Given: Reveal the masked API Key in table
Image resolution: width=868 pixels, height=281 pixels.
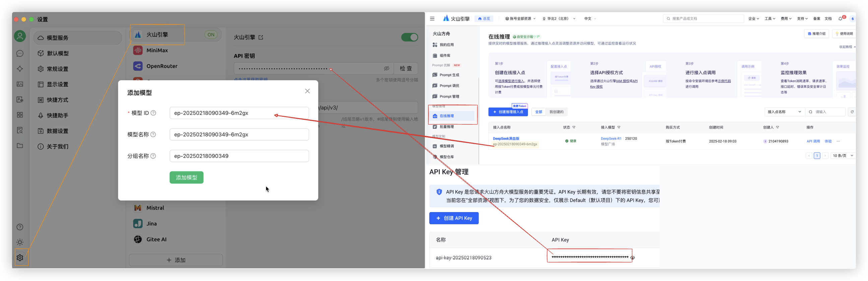Looking at the screenshot, I should tap(632, 258).
